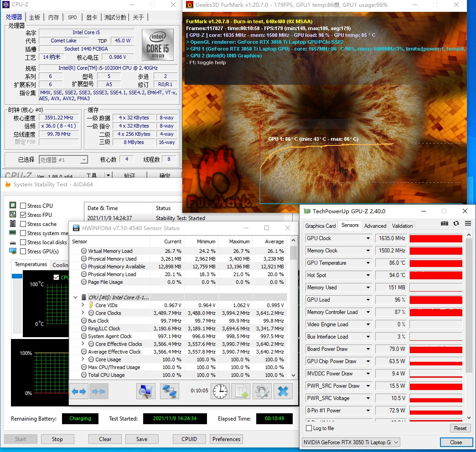Viewport: 476px width, 452px height.
Task: Uncheck the Stress FPU checkbox
Action: coord(23,215)
